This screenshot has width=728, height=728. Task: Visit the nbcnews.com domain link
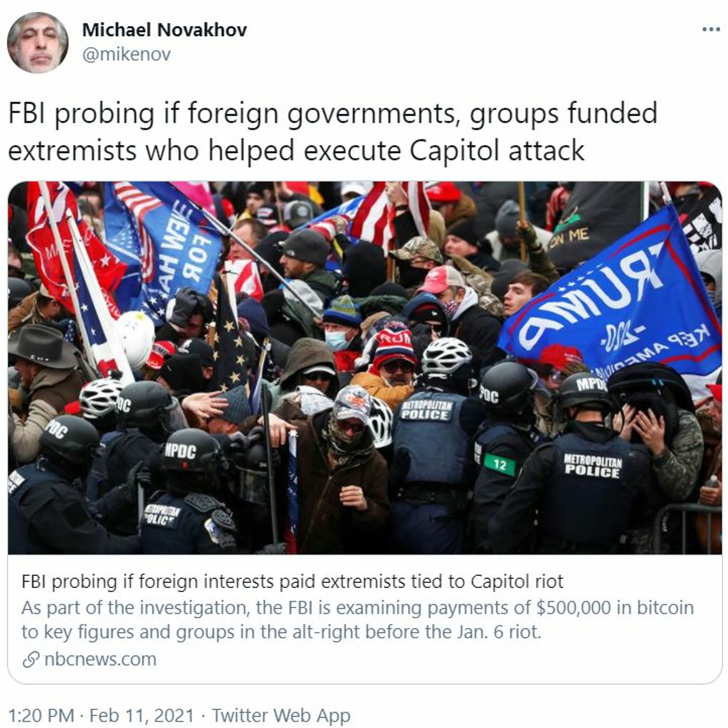pyautogui.click(x=100, y=659)
